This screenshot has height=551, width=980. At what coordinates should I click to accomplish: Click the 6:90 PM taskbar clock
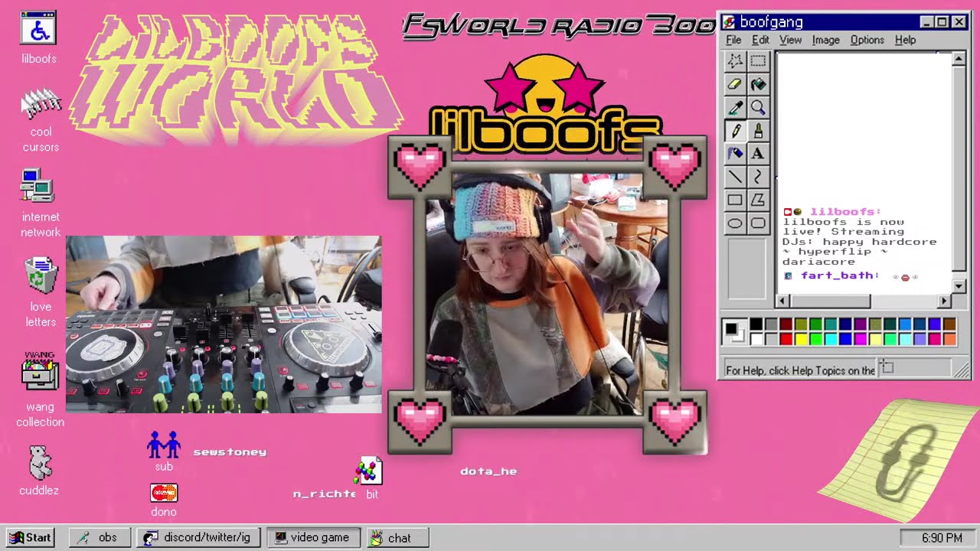941,538
